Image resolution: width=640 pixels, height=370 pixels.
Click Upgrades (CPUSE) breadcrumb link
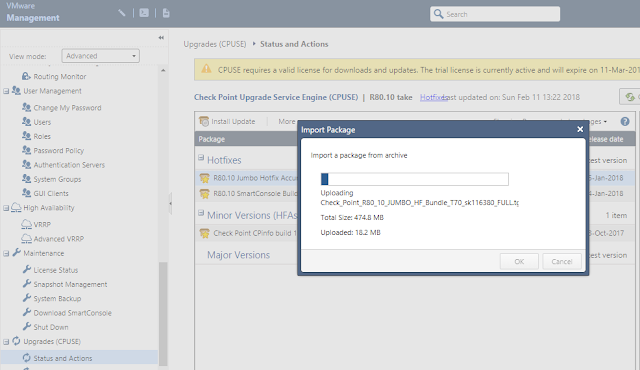pos(215,44)
